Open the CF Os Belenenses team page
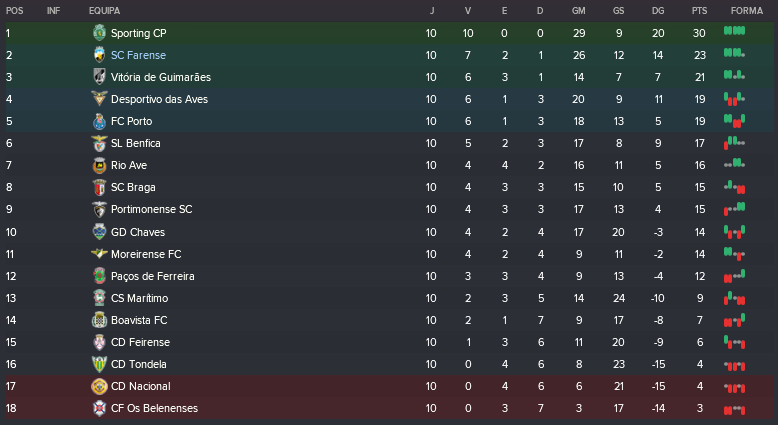 pyautogui.click(x=154, y=408)
